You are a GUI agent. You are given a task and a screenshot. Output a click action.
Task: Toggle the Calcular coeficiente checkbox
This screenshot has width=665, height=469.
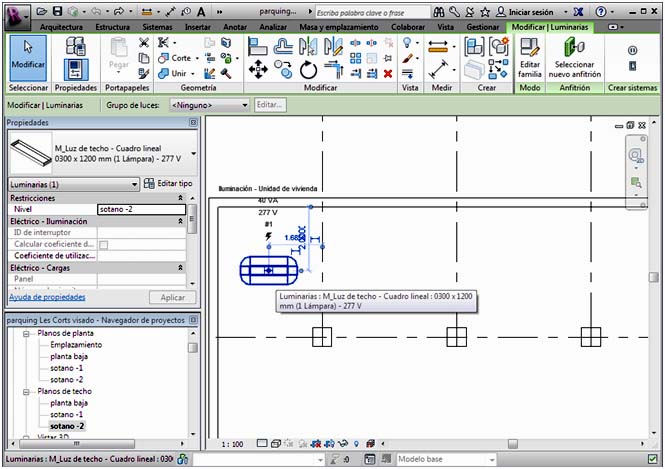pyautogui.click(x=103, y=244)
